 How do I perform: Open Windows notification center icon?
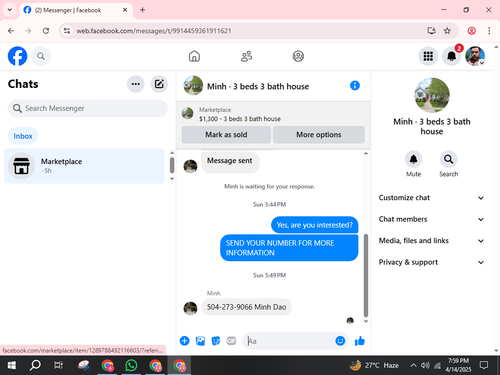pyautogui.click(x=484, y=365)
